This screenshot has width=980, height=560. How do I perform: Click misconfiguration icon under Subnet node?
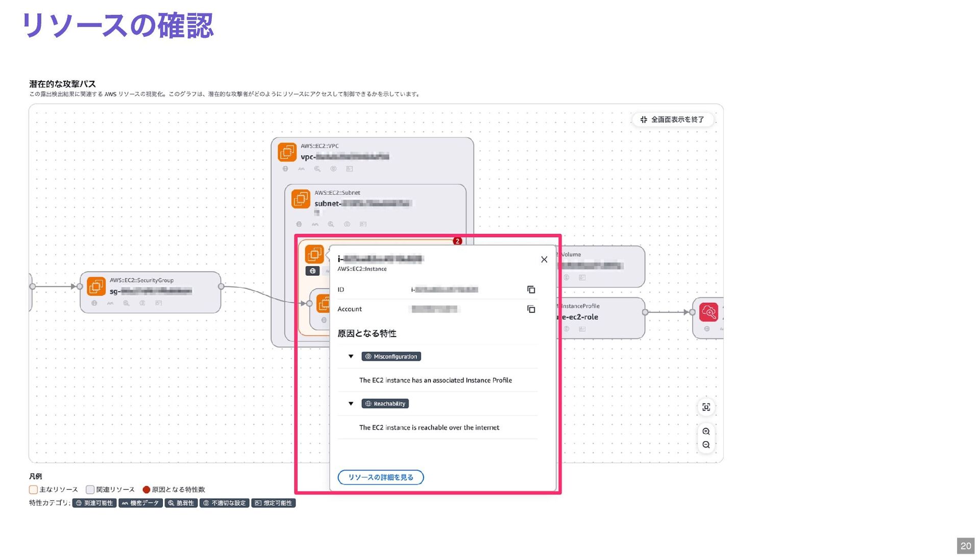(x=347, y=224)
